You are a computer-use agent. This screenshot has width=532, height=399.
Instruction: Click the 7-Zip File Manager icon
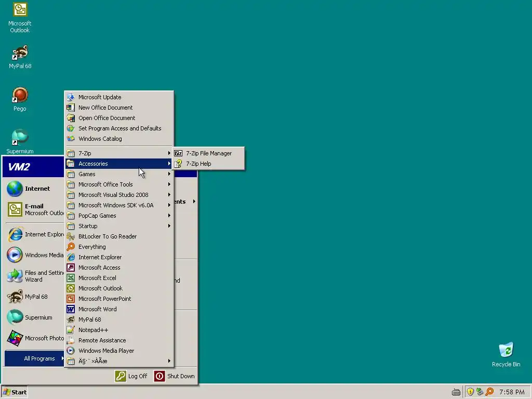(x=178, y=153)
